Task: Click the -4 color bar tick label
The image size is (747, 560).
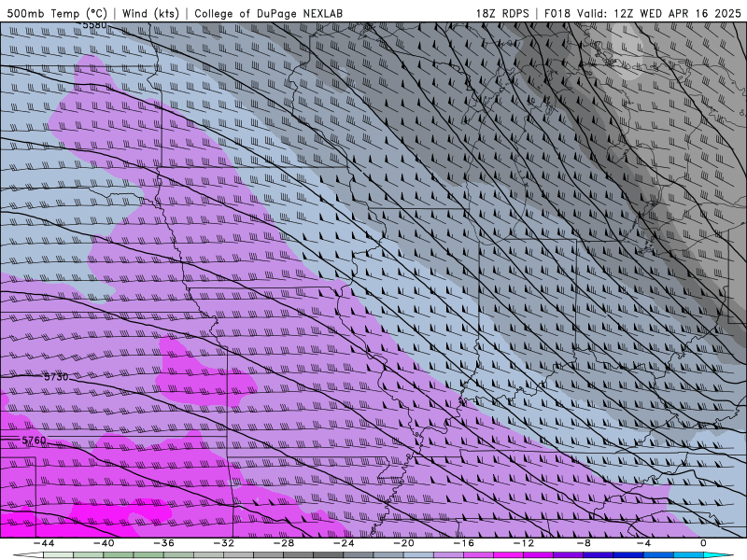Action: click(x=643, y=543)
